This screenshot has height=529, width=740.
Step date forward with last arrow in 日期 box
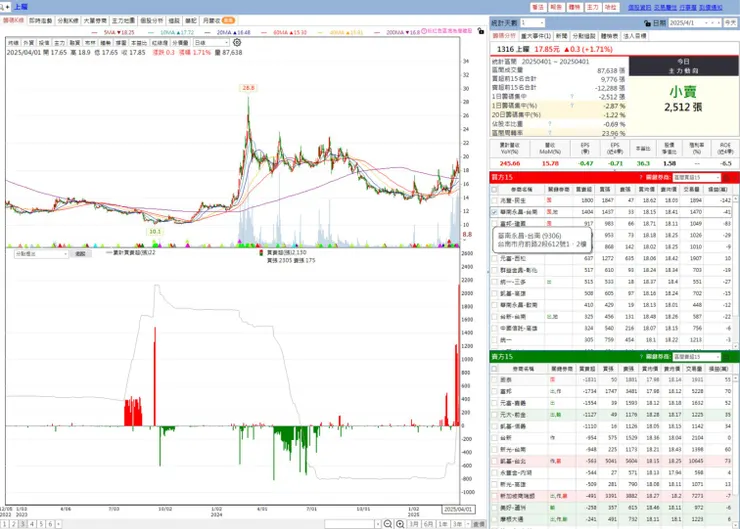[718, 23]
